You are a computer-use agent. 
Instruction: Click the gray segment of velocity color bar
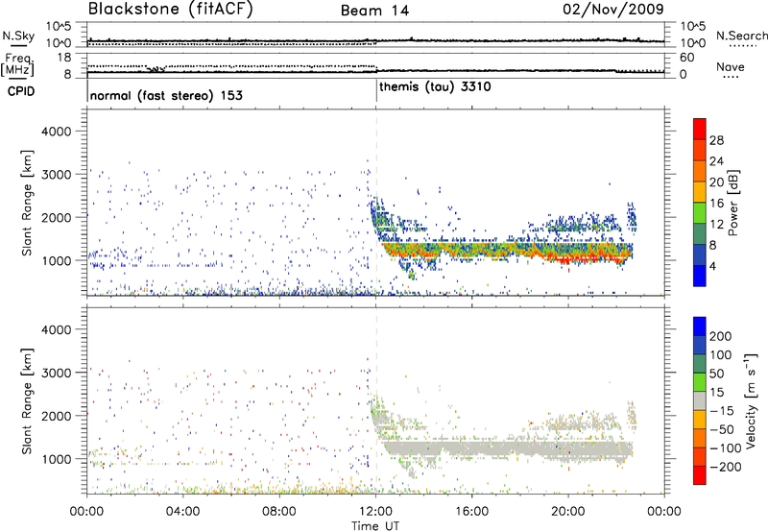[x=700, y=400]
